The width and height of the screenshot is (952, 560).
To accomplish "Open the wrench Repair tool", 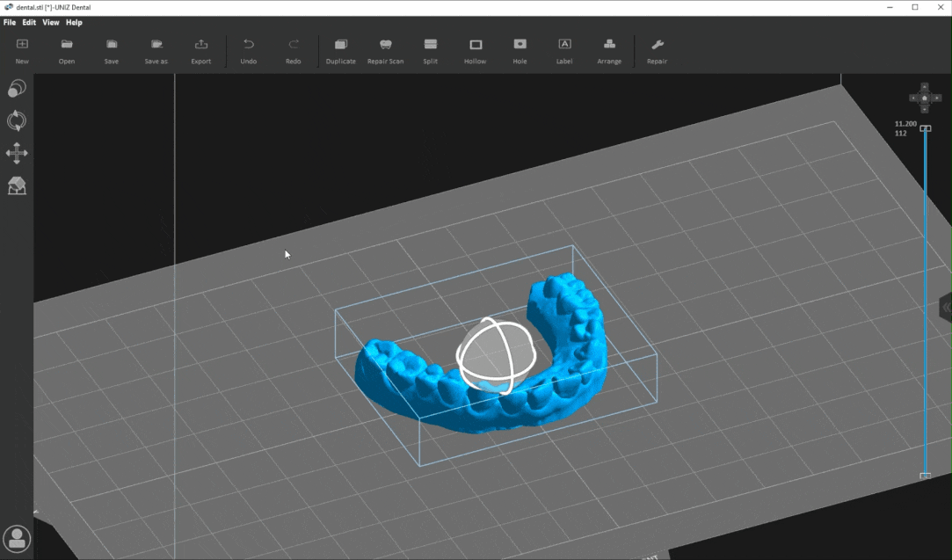I will coord(657,50).
